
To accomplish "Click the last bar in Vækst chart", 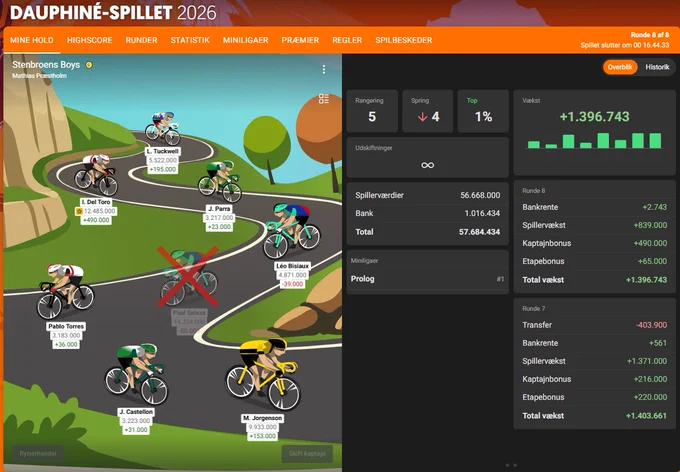I will tap(655, 141).
